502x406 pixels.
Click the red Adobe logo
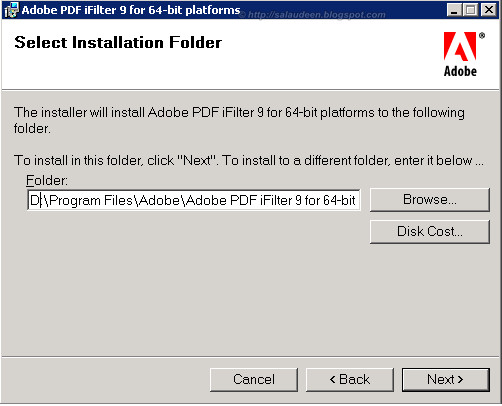coord(460,46)
